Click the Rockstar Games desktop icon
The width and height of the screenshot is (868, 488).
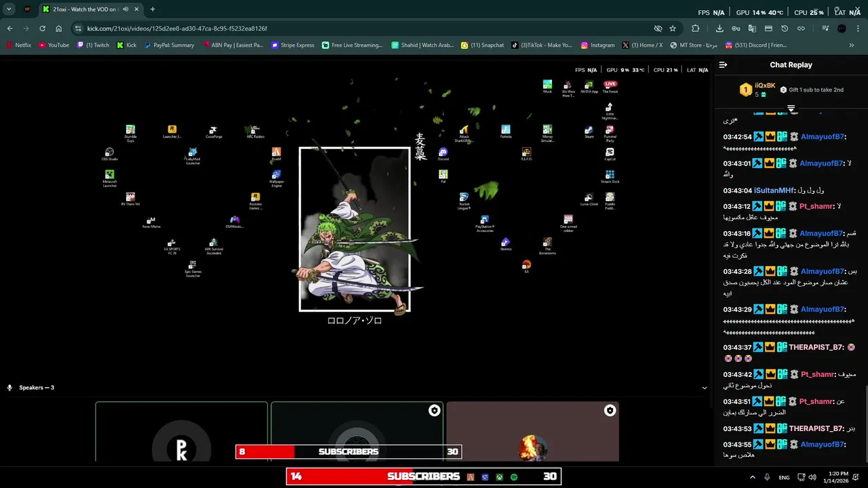255,201
